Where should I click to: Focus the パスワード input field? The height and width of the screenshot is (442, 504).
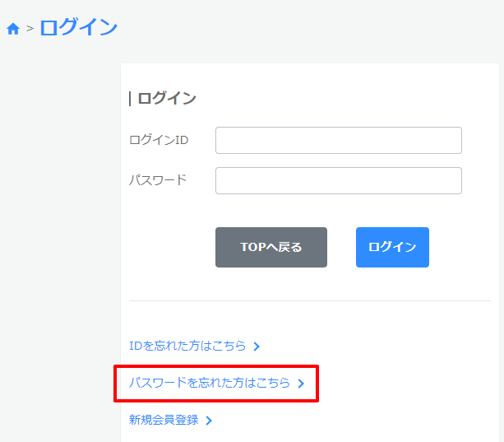click(338, 180)
